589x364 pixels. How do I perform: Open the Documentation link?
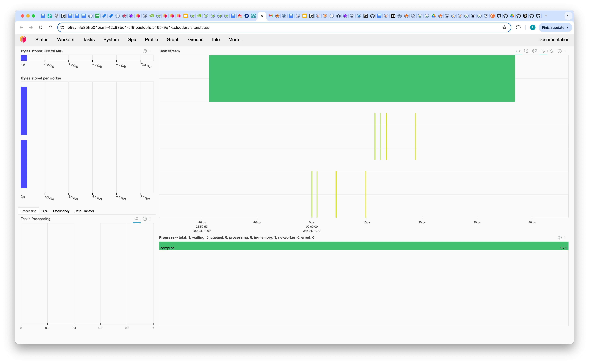[554, 40]
